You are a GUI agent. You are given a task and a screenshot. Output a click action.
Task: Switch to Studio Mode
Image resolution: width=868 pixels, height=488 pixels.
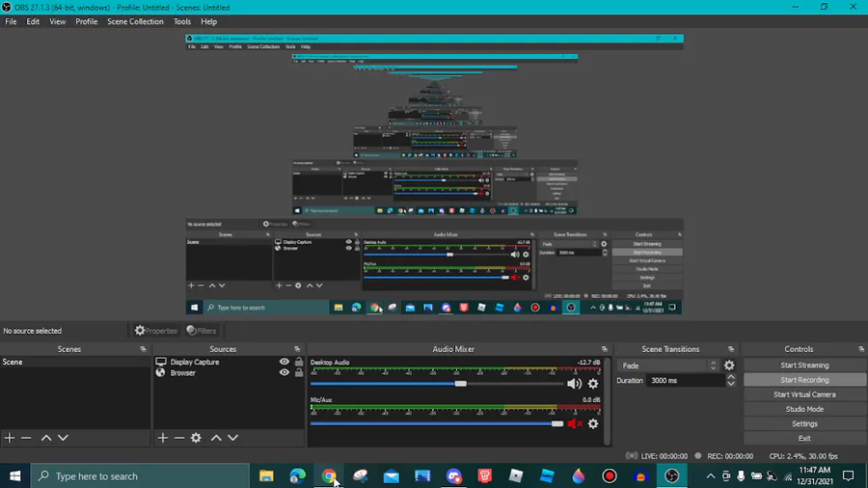[x=804, y=409]
